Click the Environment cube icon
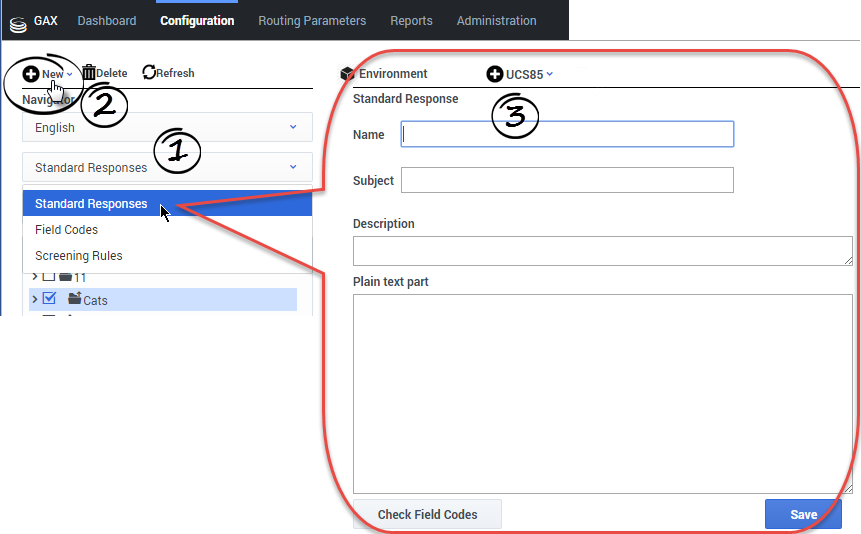Screen dimensions: 861x534 pyautogui.click(x=348, y=74)
